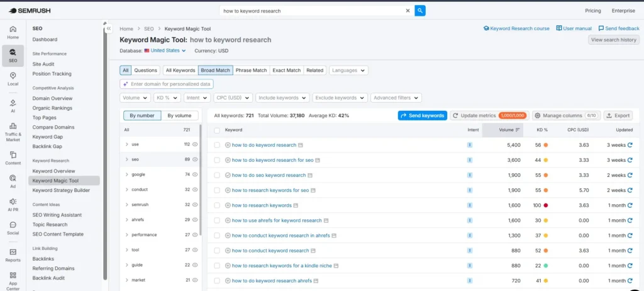This screenshot has width=644, height=291.
Task: Open the Include keywords dropdown
Action: (x=282, y=98)
